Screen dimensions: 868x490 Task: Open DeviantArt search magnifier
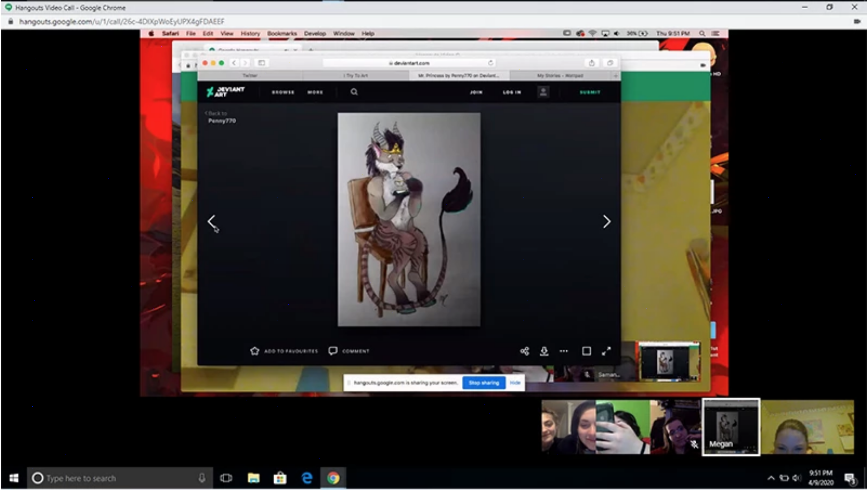coord(354,92)
